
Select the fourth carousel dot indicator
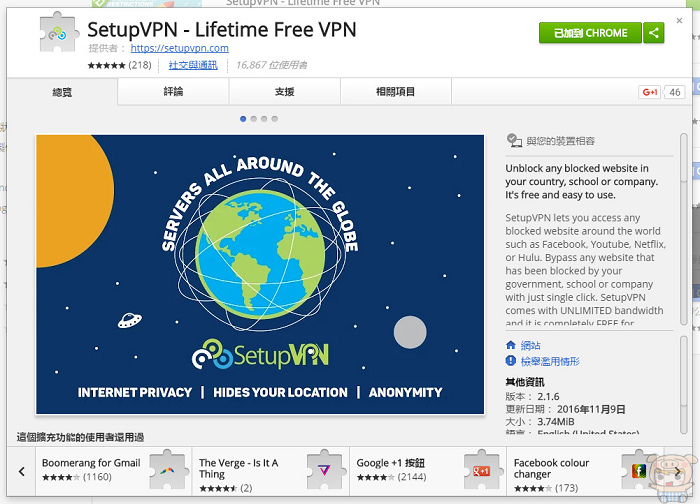275,119
